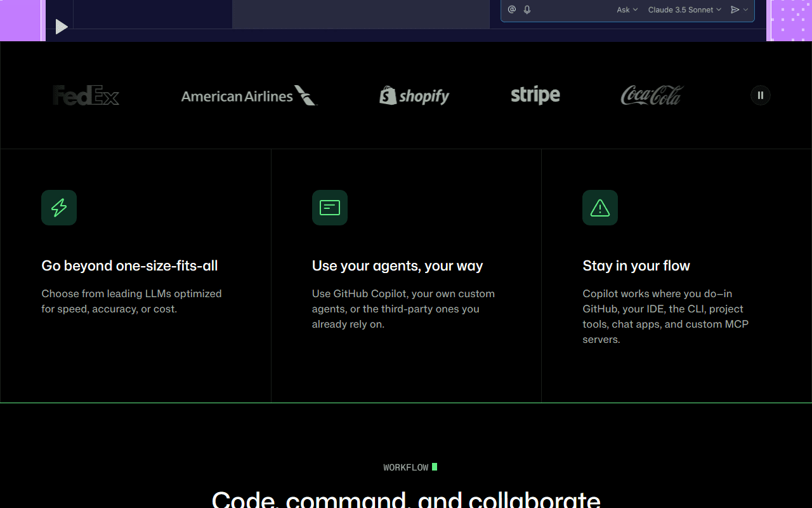The width and height of the screenshot is (812, 508).
Task: Click the American Airlines logo
Action: click(x=249, y=95)
